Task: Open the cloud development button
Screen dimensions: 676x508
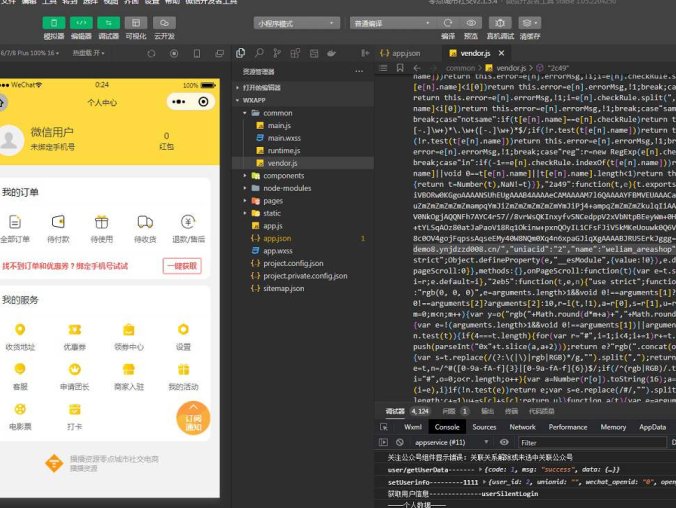Action: 164,23
